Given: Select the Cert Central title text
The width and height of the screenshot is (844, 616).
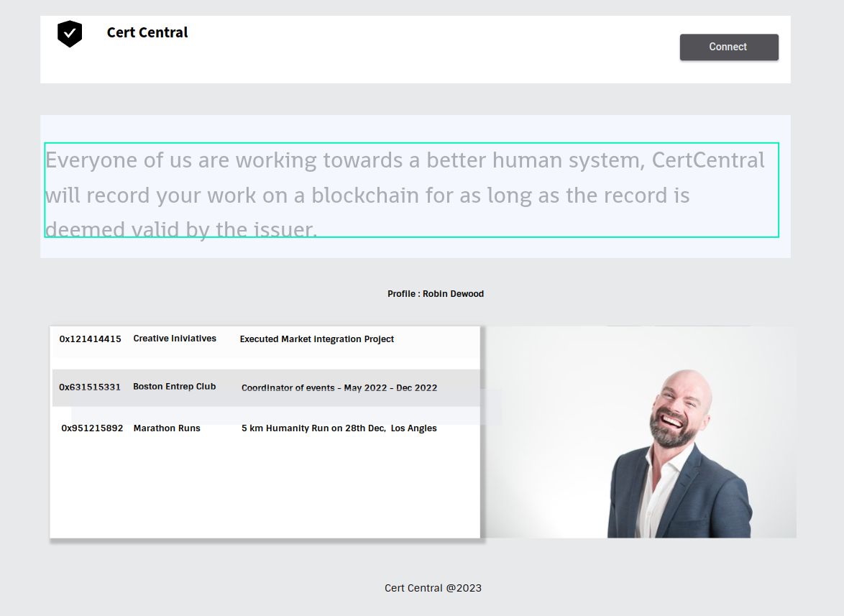Looking at the screenshot, I should 147,32.
